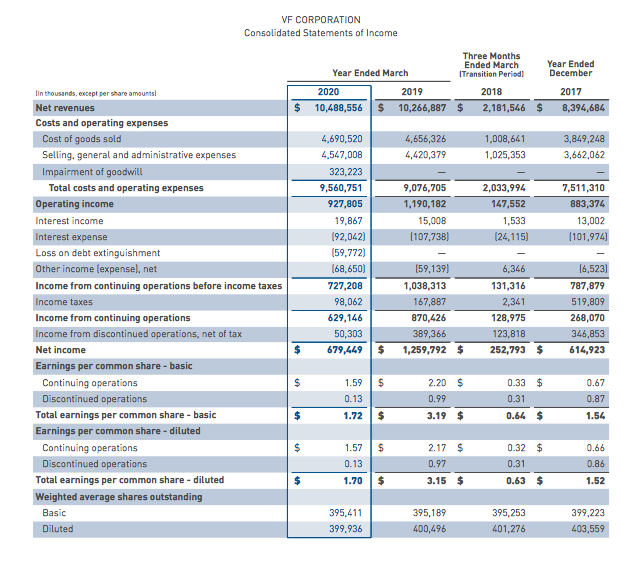Select diluted shares value 403,559
Screen dimensions: 633x578
(588, 529)
